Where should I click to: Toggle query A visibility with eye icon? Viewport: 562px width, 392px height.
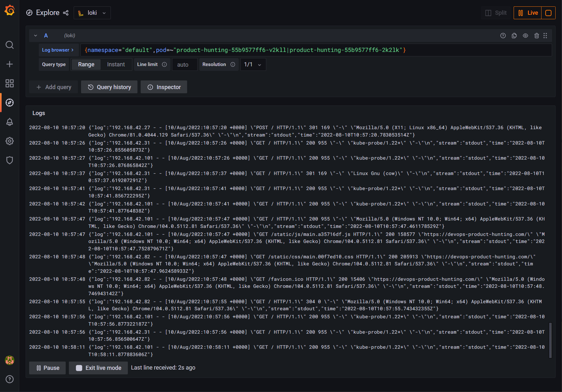click(525, 36)
